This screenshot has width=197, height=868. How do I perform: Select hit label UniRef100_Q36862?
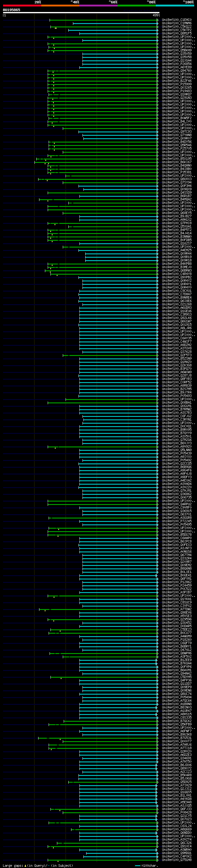pos(176,494)
